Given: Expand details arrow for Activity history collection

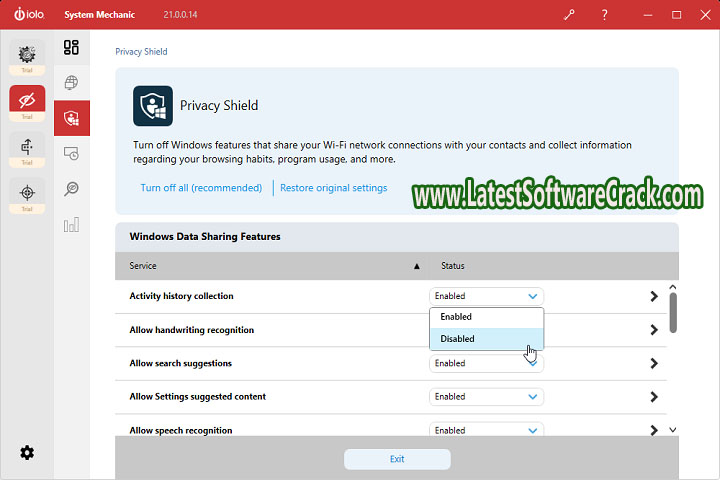Looking at the screenshot, I should tap(654, 296).
